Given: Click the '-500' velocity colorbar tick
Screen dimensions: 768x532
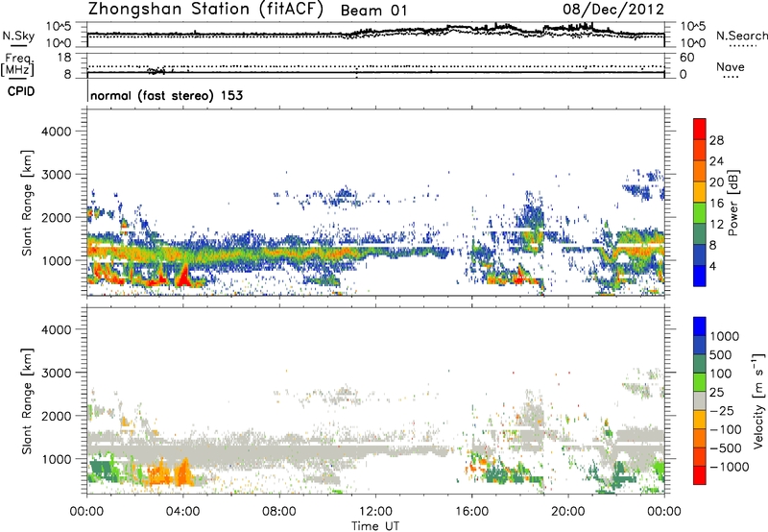Looking at the screenshot, I should 725,447.
